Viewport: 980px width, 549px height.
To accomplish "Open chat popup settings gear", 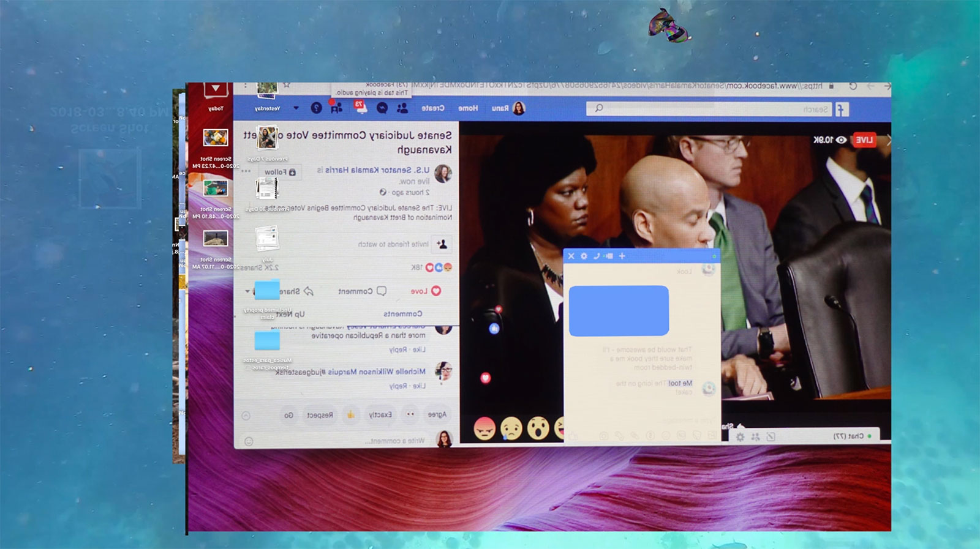I will (x=584, y=256).
